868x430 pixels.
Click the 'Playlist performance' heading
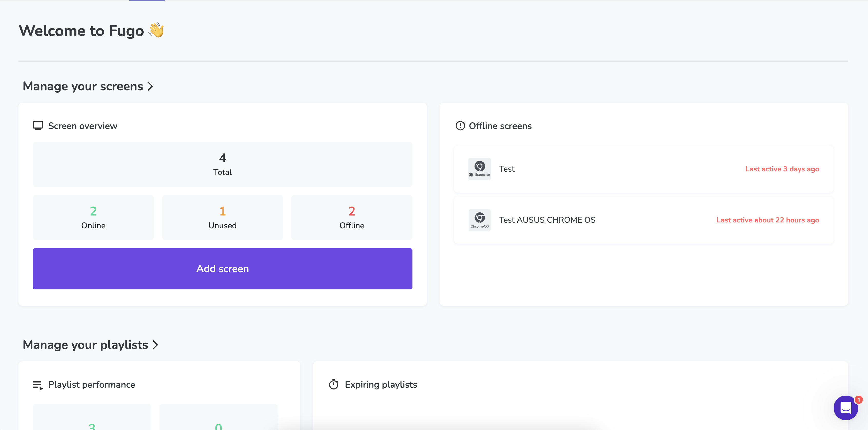click(x=92, y=385)
